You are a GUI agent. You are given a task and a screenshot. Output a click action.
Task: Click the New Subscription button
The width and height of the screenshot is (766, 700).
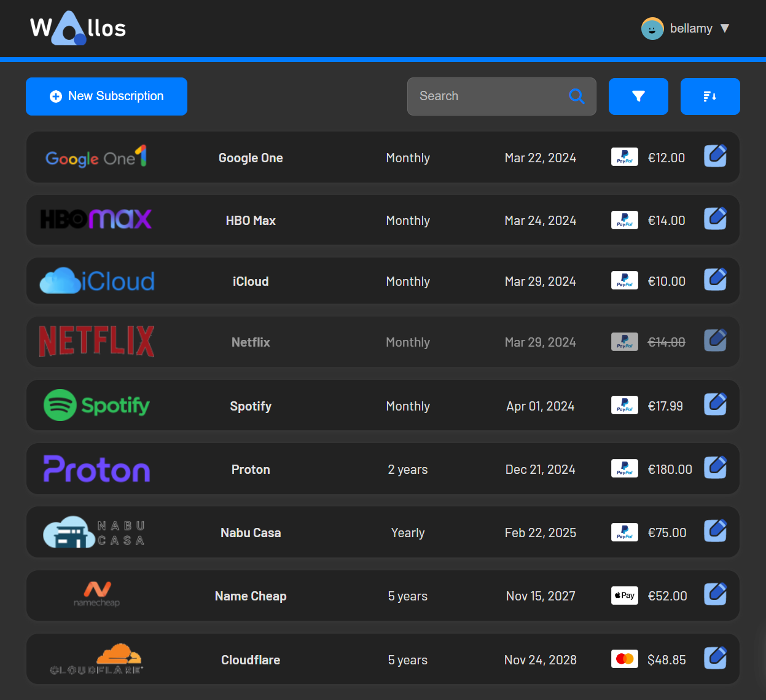pos(106,96)
